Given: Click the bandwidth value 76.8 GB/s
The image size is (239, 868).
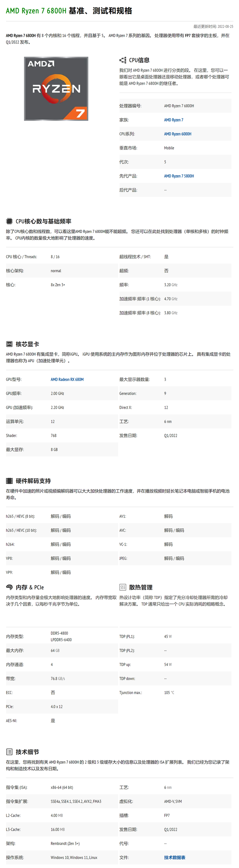Looking at the screenshot, I should pos(58,679).
